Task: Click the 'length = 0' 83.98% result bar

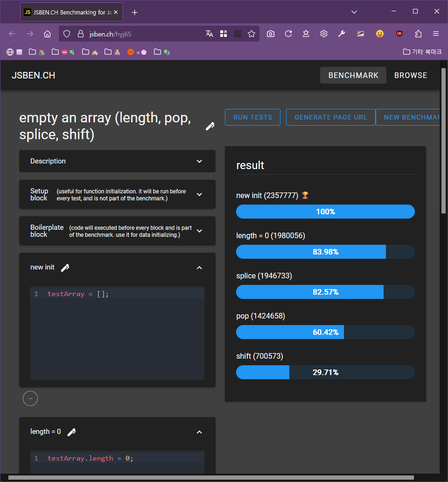Action: 325,252
